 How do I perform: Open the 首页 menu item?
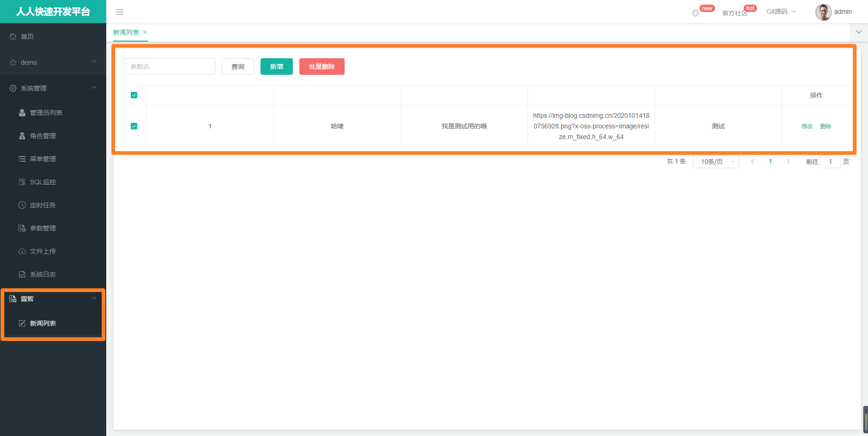click(53, 36)
